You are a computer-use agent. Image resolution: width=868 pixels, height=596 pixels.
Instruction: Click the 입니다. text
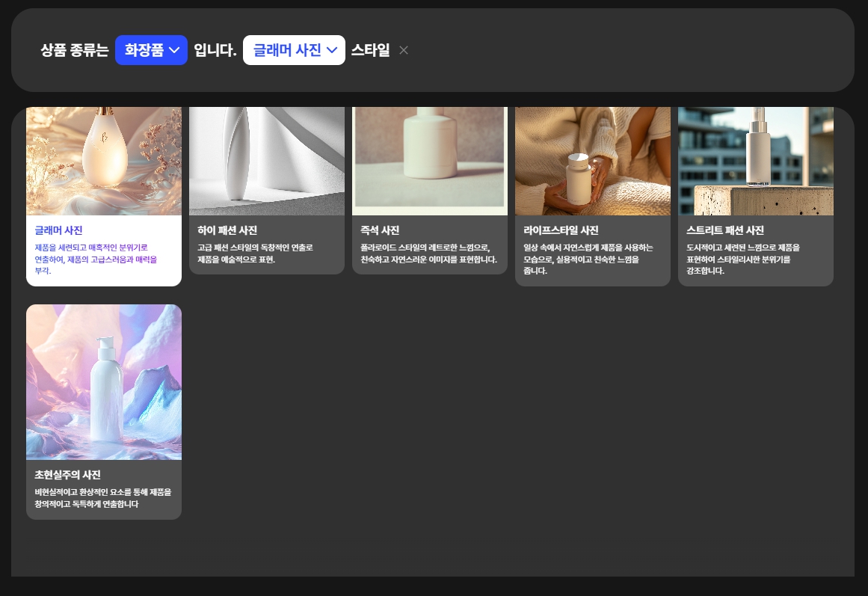pos(215,50)
